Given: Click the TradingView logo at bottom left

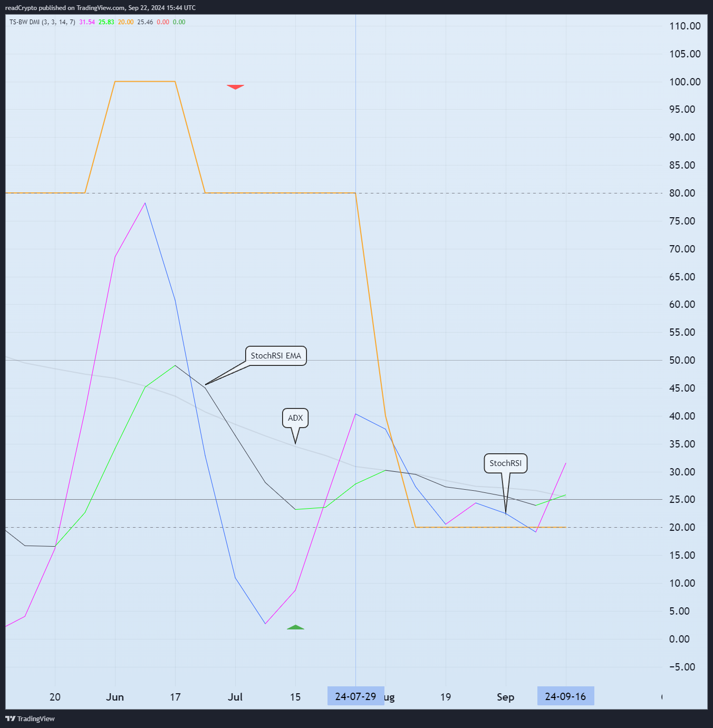Looking at the screenshot, I should coord(30,719).
